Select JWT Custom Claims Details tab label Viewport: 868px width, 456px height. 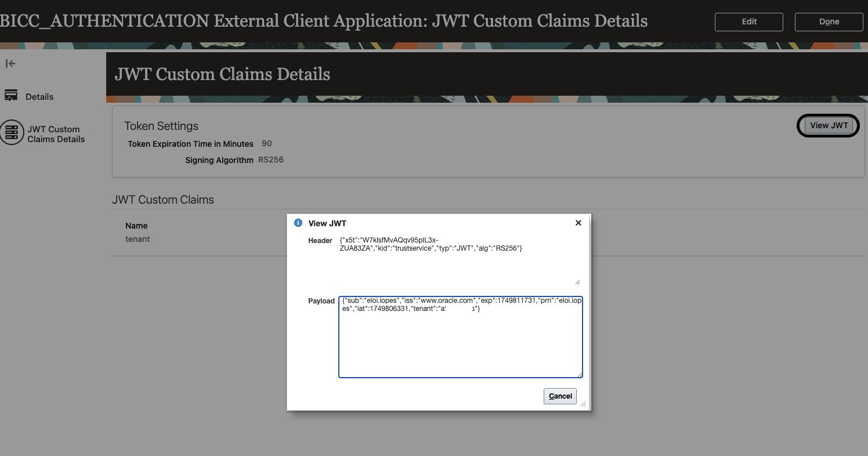coord(56,134)
